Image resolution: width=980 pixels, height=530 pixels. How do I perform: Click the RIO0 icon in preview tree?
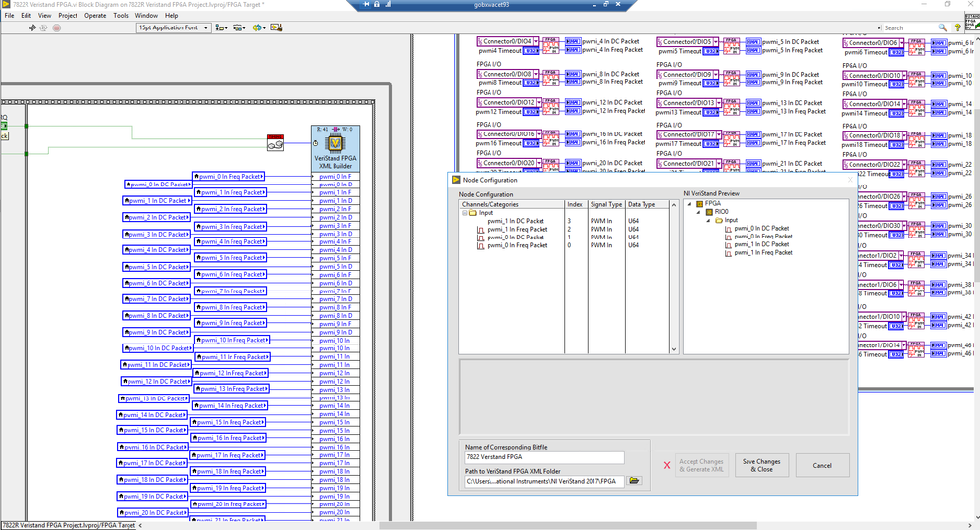(709, 212)
